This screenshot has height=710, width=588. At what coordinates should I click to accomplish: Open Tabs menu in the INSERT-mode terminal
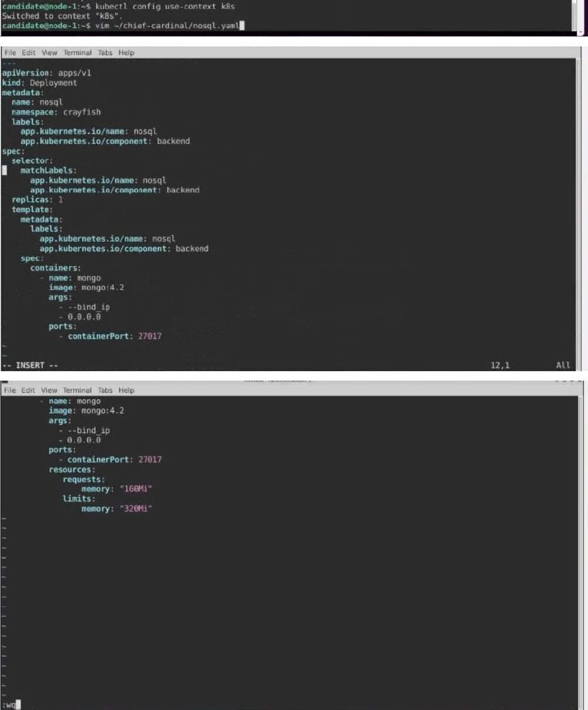tap(105, 52)
